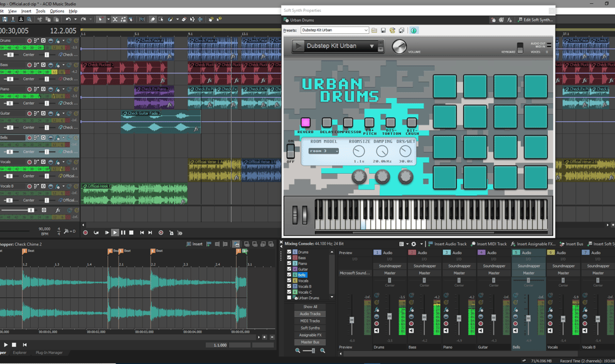Click the Redo arrow in the main toolbar

pos(83,19)
